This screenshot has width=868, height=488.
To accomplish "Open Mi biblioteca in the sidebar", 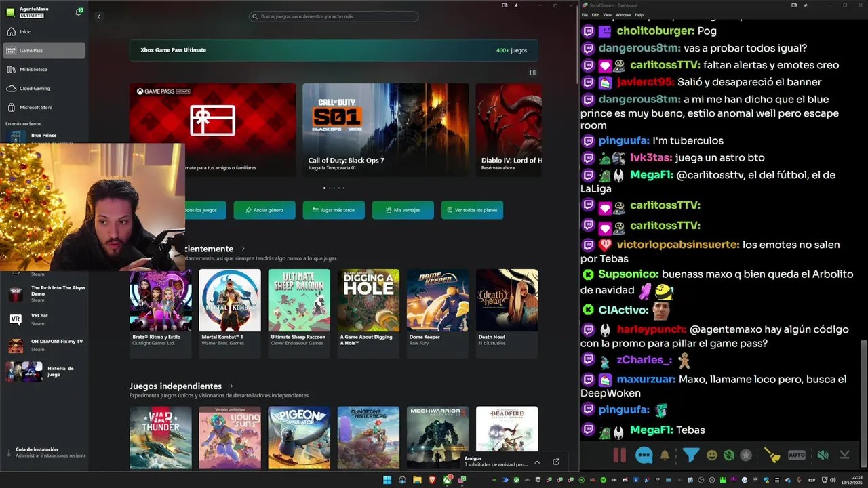I will 44,69.
